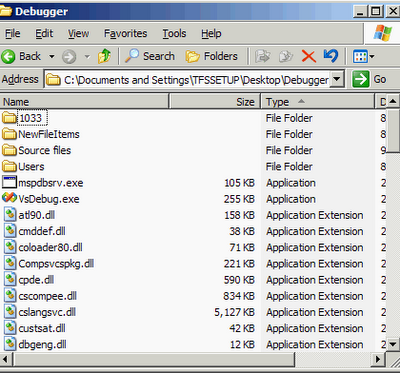The height and width of the screenshot is (373, 400).
Task: Click the Back arrow icon
Action: (x=8, y=56)
